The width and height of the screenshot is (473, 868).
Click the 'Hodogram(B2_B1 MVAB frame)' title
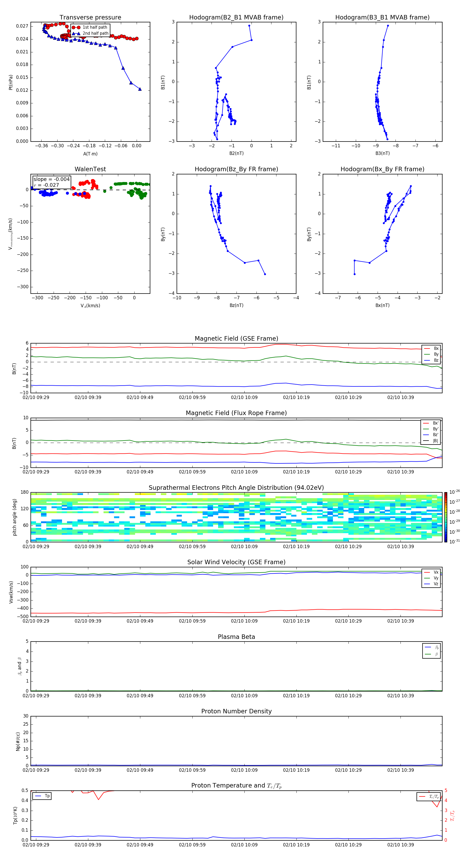coord(236,18)
